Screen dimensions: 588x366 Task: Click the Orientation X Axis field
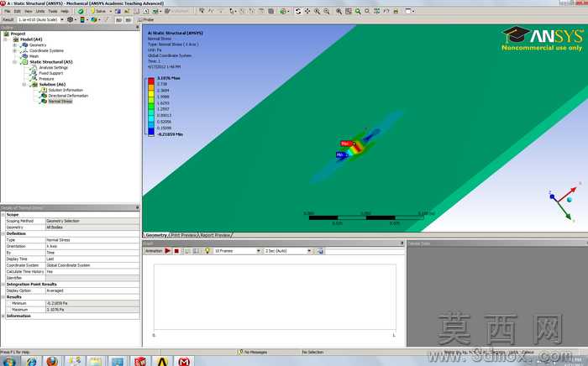click(x=92, y=246)
